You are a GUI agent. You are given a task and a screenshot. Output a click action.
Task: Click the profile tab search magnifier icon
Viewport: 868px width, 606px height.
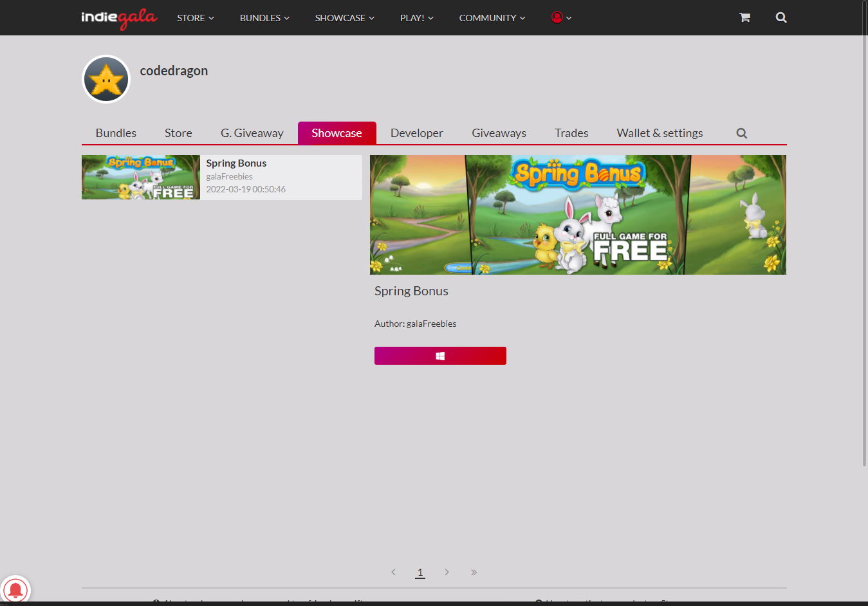[x=742, y=133]
